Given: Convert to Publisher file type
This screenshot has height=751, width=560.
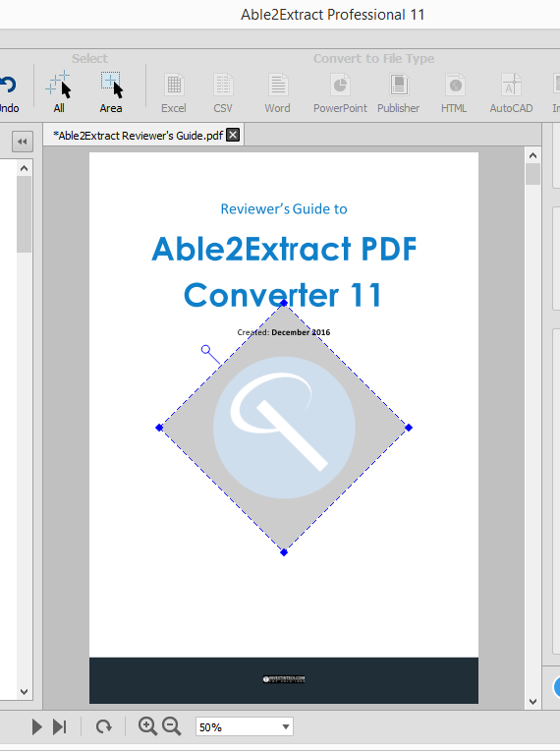Looking at the screenshot, I should pos(398,93).
